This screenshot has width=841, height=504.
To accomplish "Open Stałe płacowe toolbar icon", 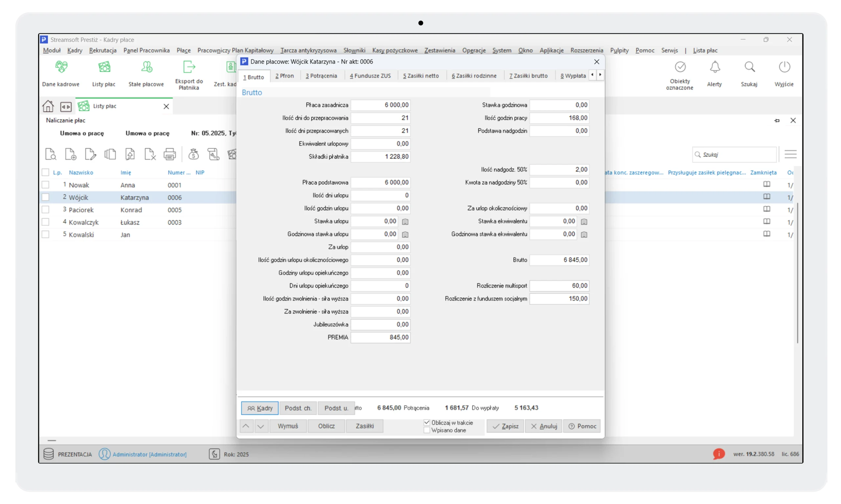I will [147, 67].
